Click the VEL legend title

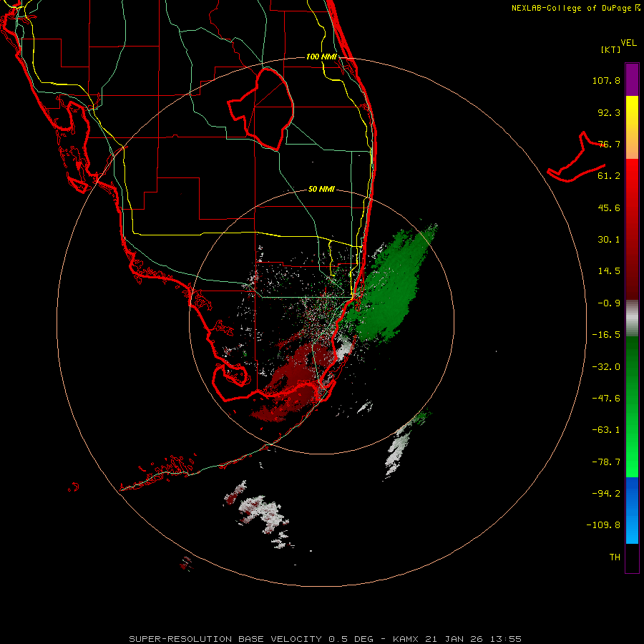[x=628, y=43]
